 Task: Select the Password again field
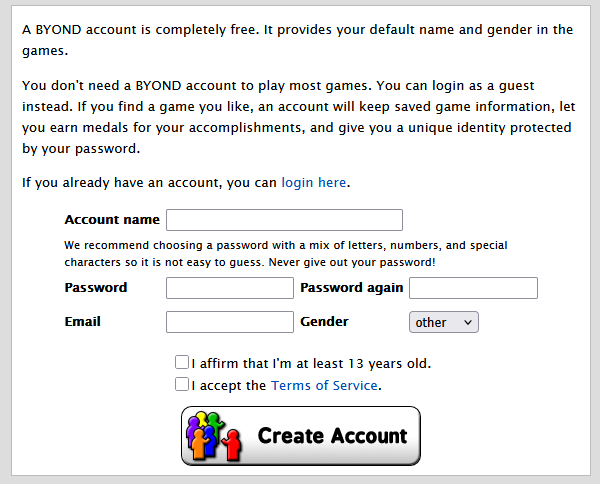[x=473, y=288]
